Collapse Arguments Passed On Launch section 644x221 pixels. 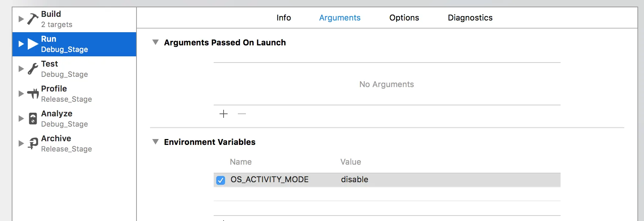point(156,42)
